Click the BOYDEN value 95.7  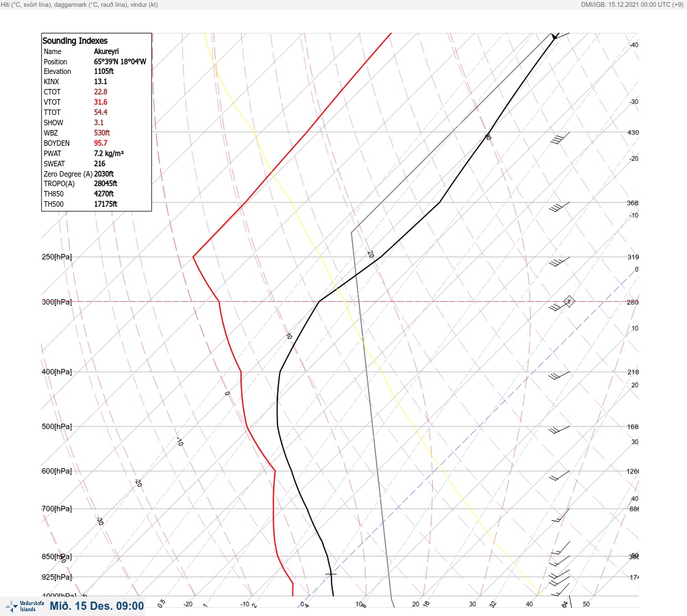click(x=100, y=143)
